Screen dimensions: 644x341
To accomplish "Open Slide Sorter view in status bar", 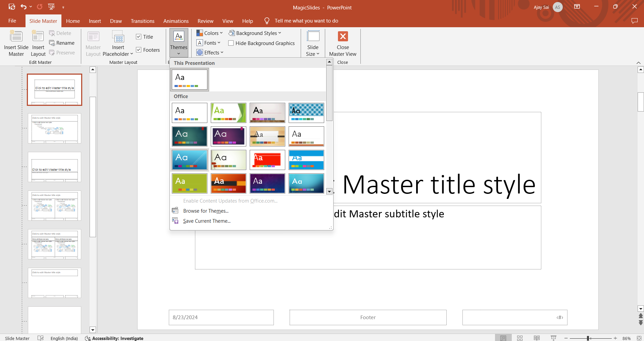I will 520,338.
